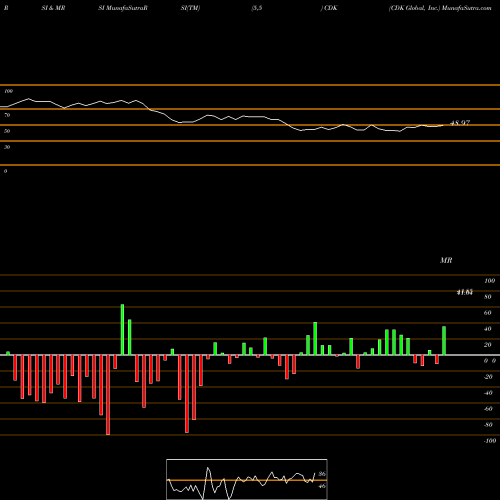
Task: Click the RSI axis label 100
Action: (8, 91)
